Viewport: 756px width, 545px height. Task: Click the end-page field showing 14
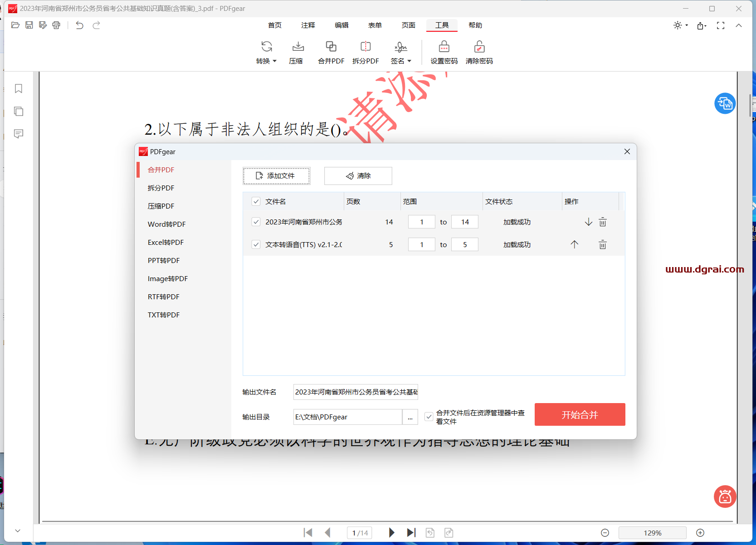pos(465,222)
